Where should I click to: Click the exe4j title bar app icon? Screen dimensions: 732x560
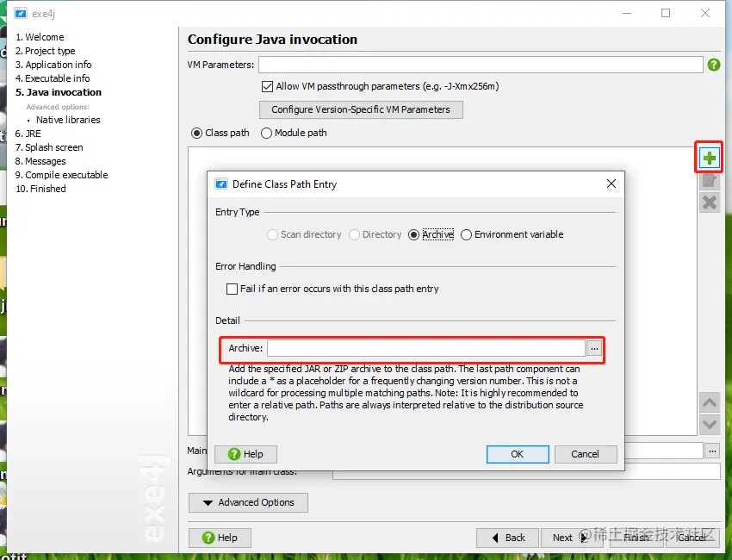pyautogui.click(x=20, y=14)
